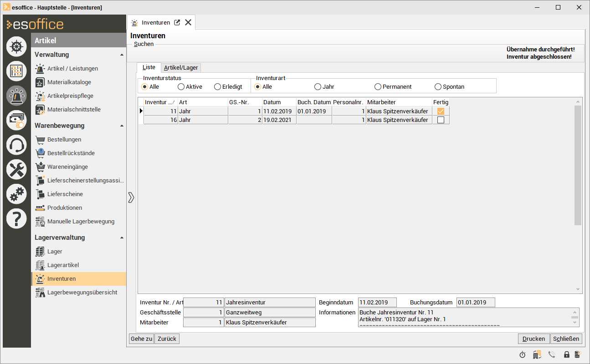Select the Aktive inventory status radio button

181,86
